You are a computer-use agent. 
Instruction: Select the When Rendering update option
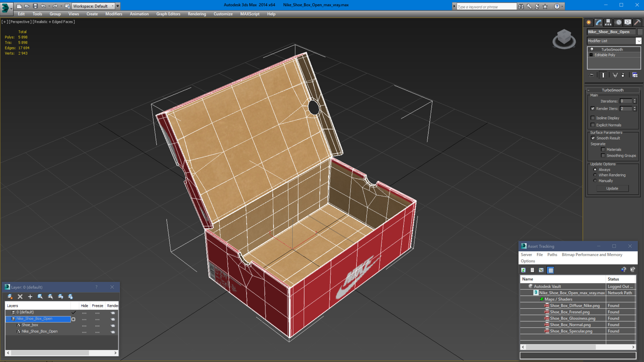tap(595, 175)
